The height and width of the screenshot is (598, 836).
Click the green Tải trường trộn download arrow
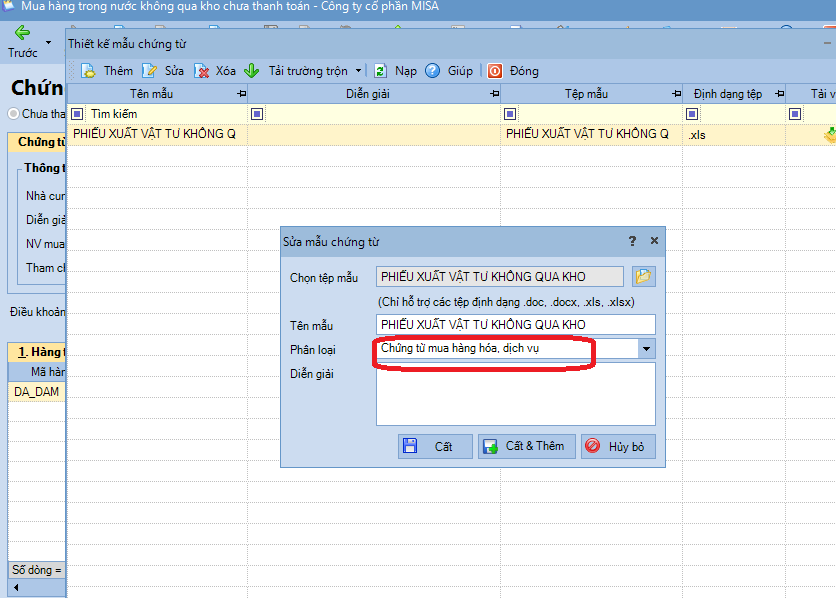[251, 71]
